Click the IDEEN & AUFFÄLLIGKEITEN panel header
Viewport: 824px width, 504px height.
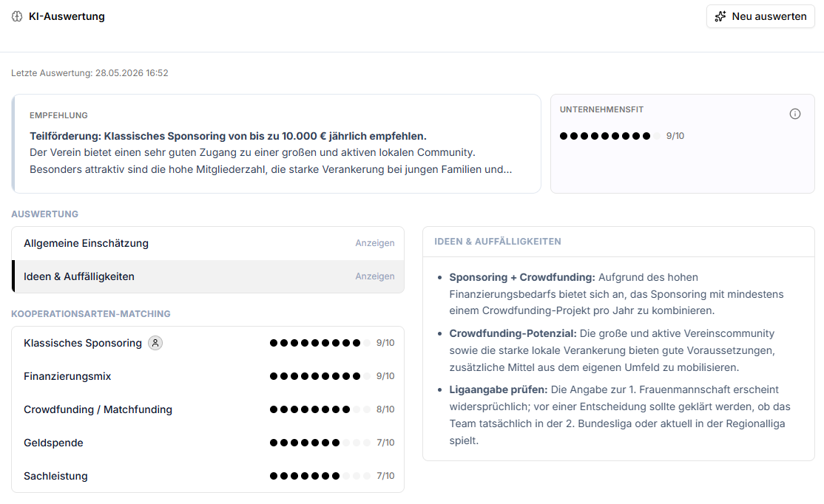[x=498, y=242]
